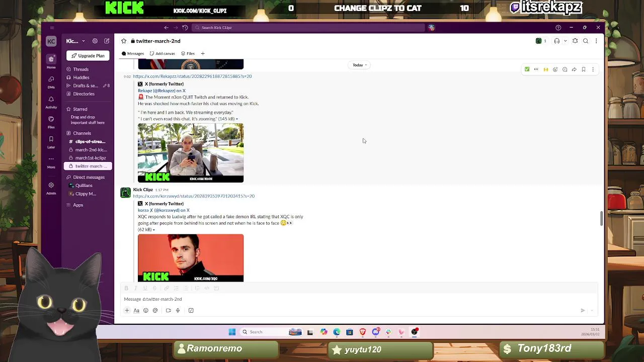
Task: Open channel more actions menu
Action: tap(596, 41)
